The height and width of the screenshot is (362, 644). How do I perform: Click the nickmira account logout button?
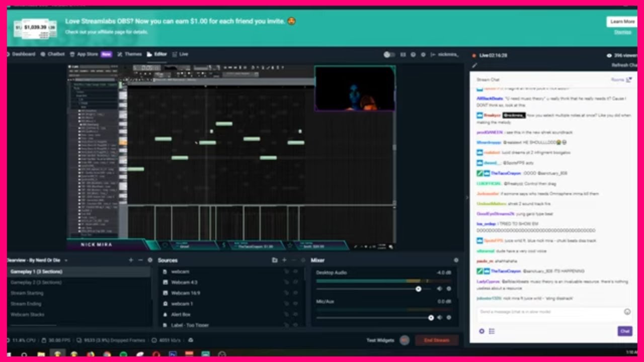(x=445, y=54)
